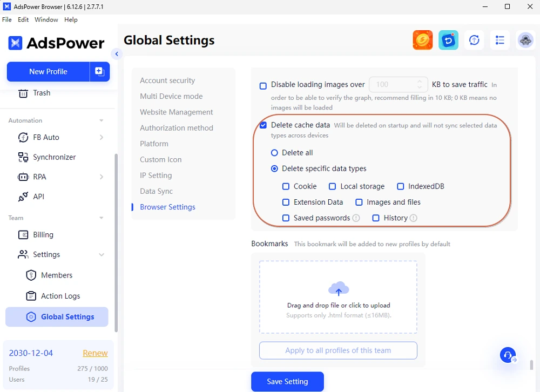
Task: Click the FB Auto icon
Action: click(x=23, y=138)
